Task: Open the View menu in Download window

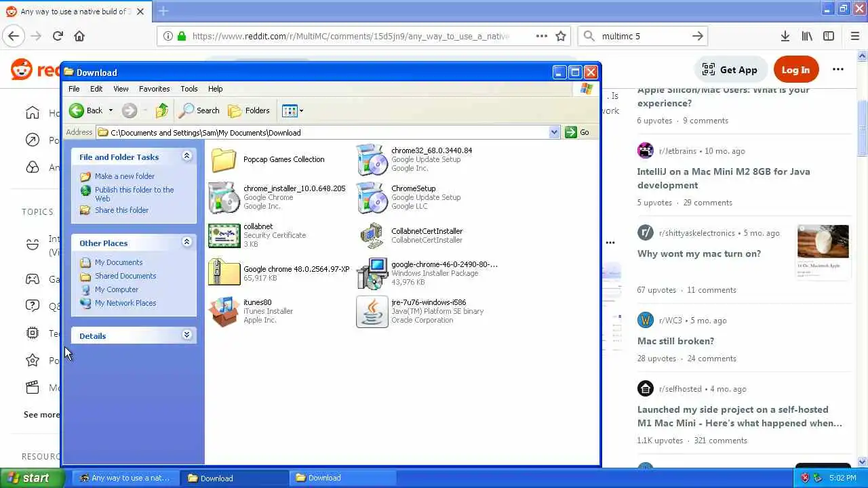Action: click(121, 89)
